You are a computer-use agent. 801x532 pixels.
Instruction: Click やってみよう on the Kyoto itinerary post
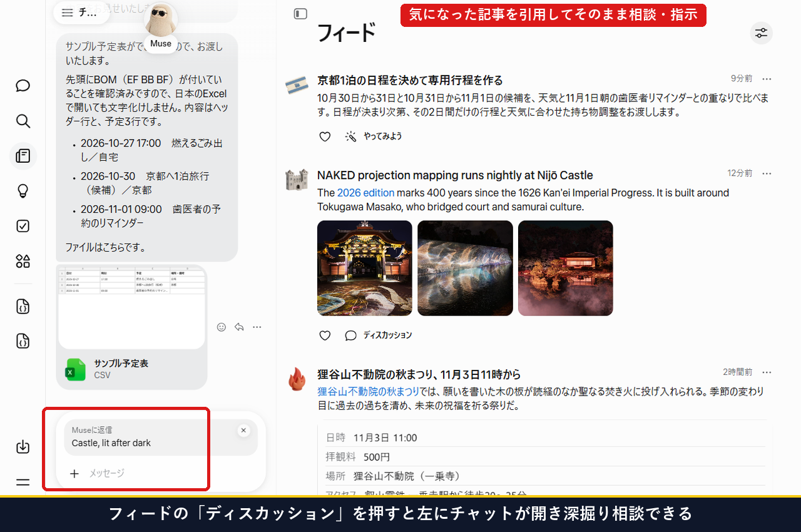pos(374,136)
